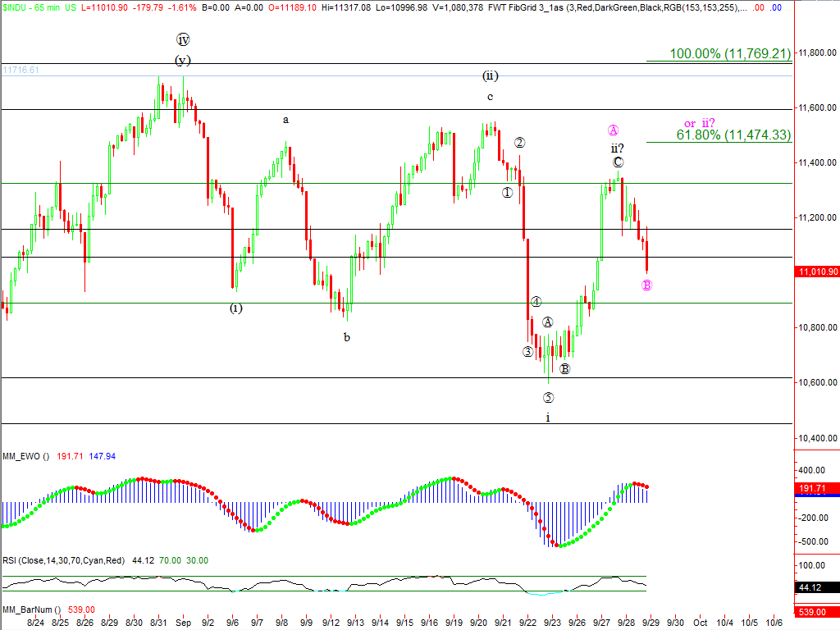Click the light blue 11716.61 price label
840x630 pixels.
coord(21,71)
